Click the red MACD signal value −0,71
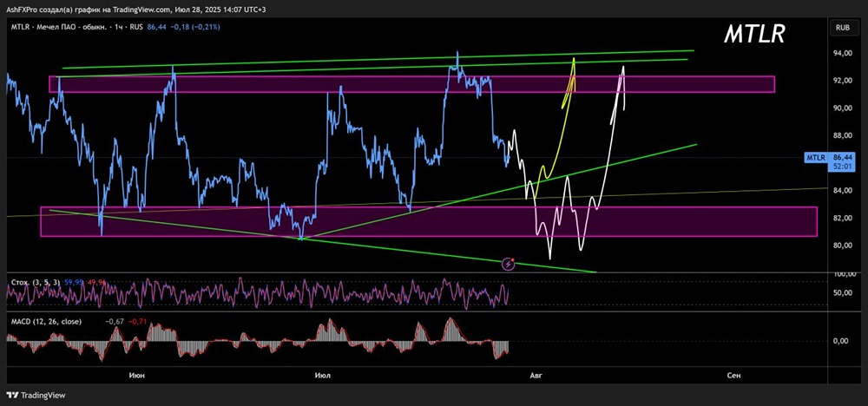This screenshot has width=868, height=406. [137, 321]
